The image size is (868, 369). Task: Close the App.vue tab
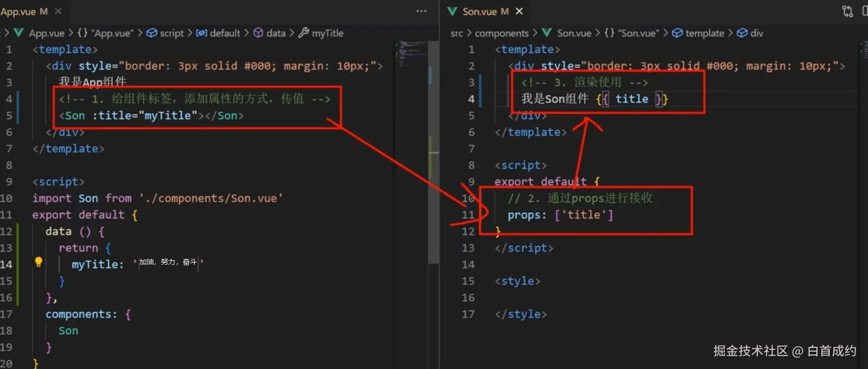58,11
